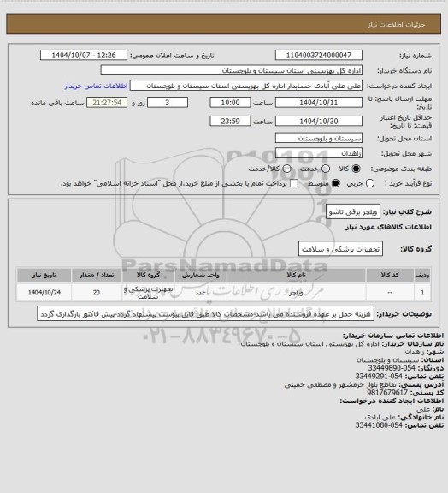The image size is (448, 493).
Task: Click the کد کالا column header
Action: [x=390, y=275]
